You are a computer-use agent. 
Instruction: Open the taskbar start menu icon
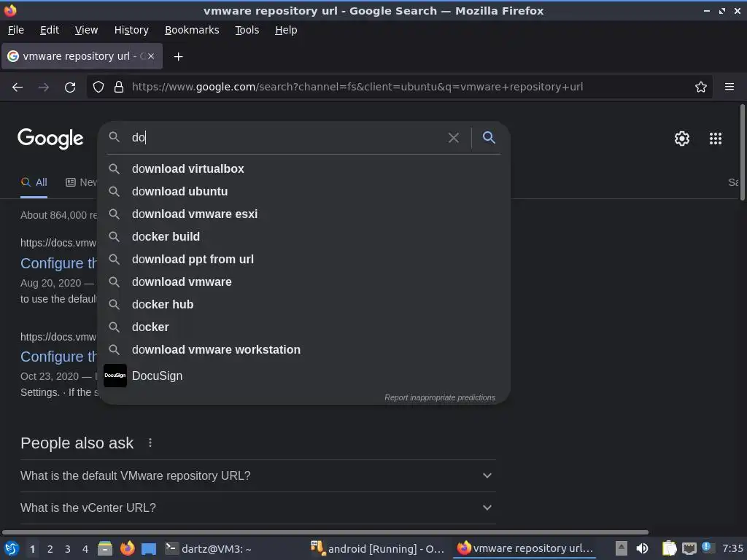(12, 548)
